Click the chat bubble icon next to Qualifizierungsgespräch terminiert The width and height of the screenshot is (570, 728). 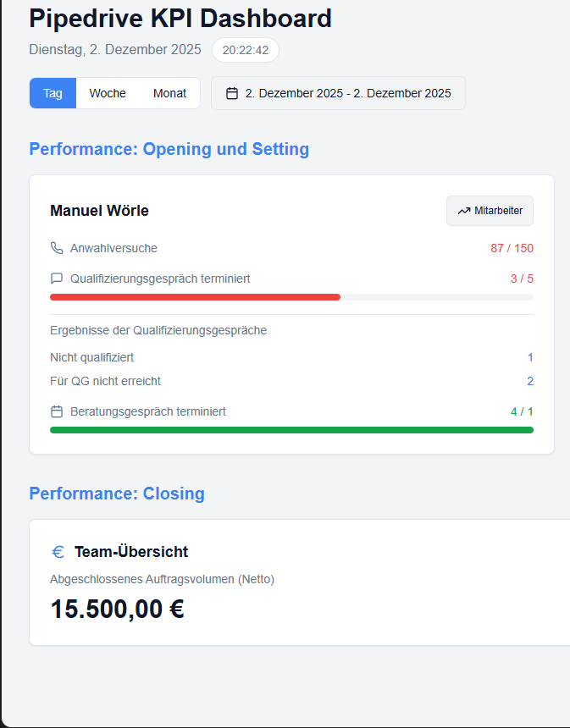click(x=56, y=278)
